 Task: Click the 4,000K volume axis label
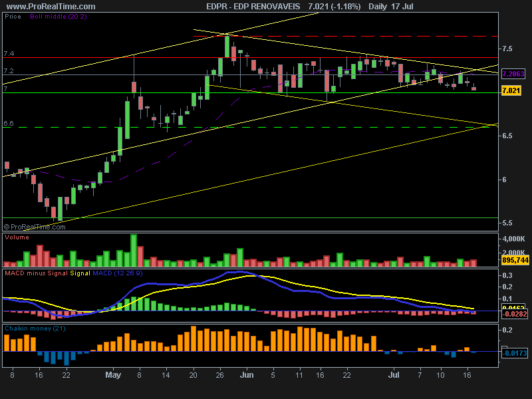pos(513,239)
